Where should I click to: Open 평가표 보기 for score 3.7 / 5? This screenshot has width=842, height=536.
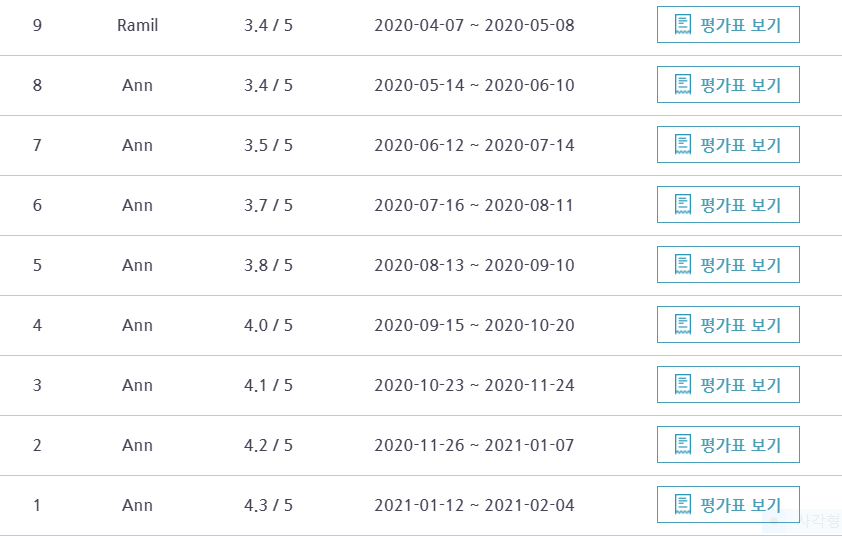[x=728, y=205]
